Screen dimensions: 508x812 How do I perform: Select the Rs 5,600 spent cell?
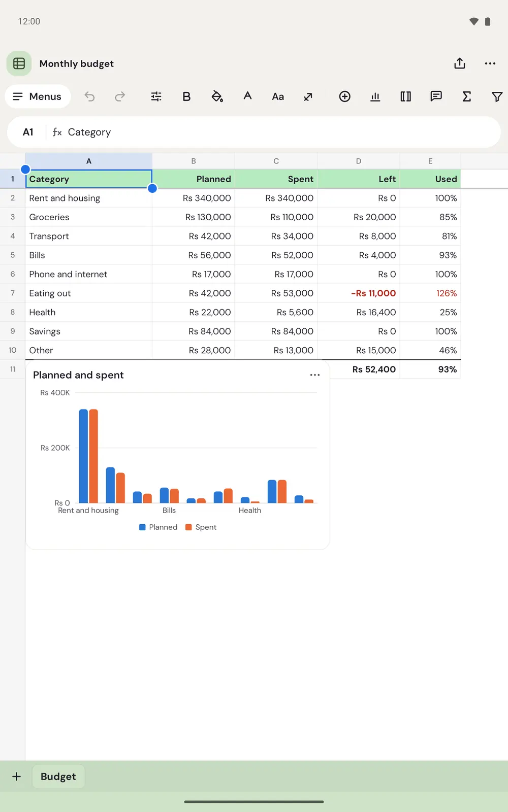(x=276, y=312)
